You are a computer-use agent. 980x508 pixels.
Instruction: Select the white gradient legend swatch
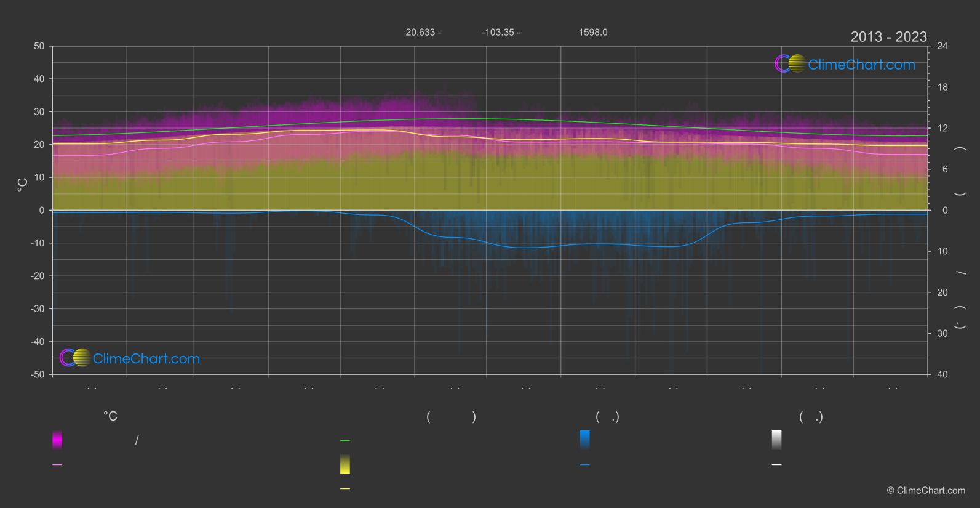777,440
